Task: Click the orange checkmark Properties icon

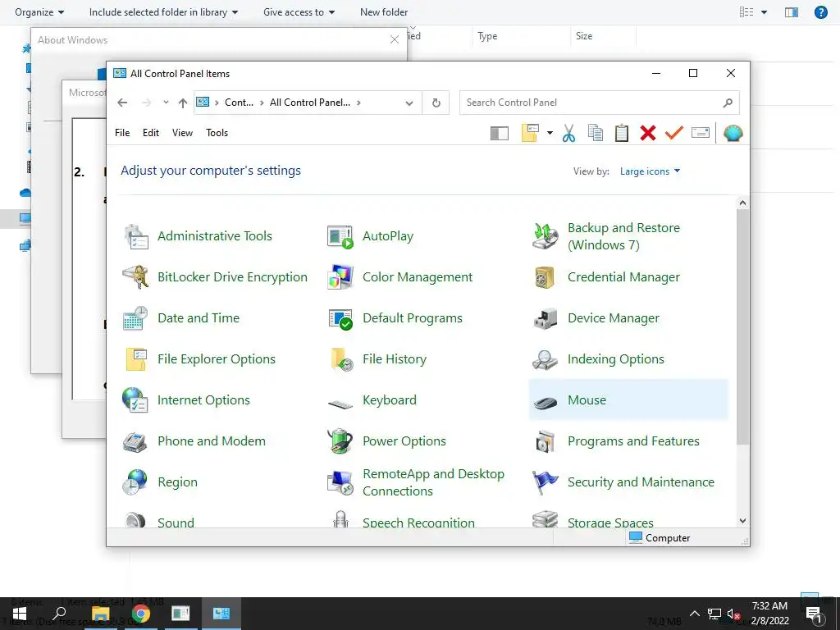Action: pos(674,133)
